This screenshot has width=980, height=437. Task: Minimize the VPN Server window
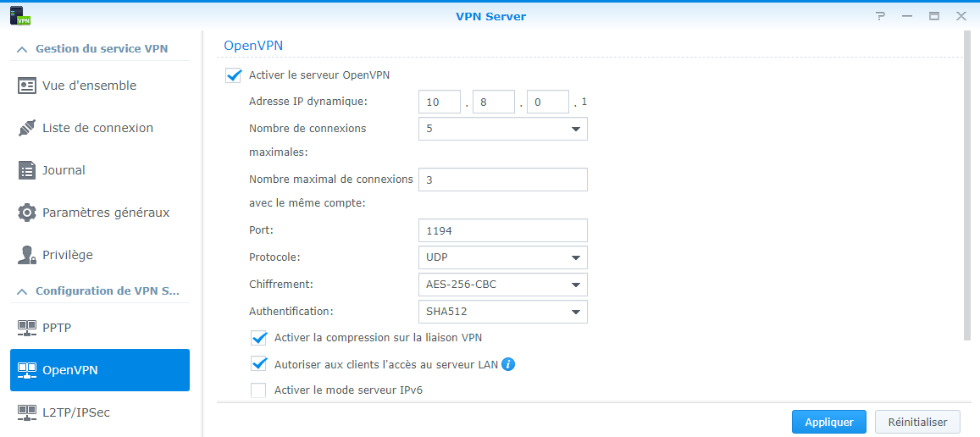tap(907, 16)
